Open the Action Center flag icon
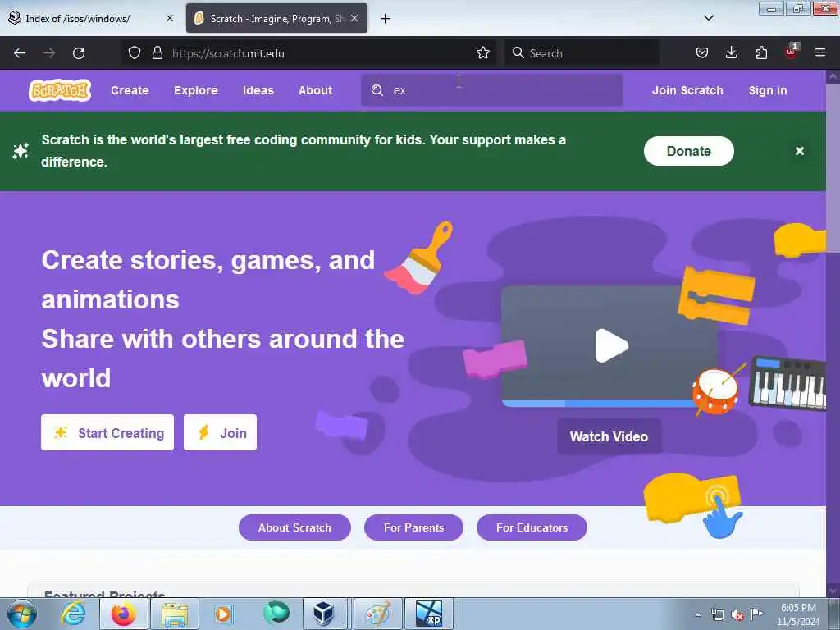The height and width of the screenshot is (630, 840). point(756,614)
